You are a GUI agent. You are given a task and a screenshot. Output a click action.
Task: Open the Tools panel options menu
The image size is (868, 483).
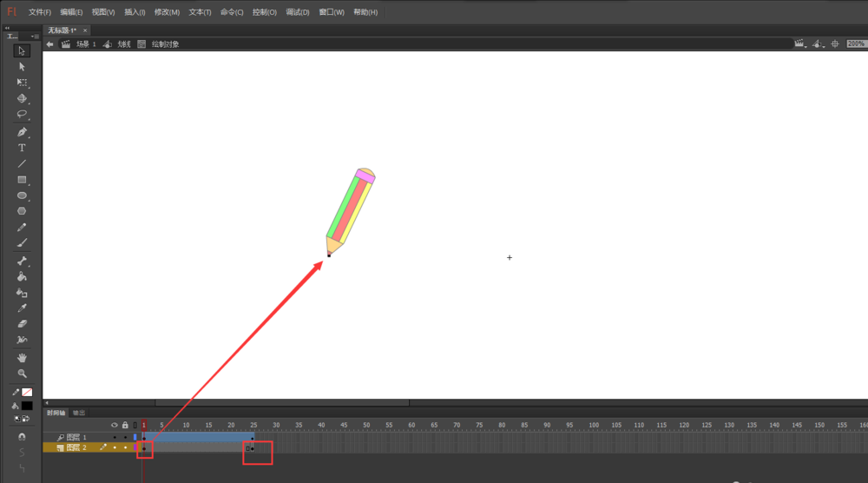35,36
